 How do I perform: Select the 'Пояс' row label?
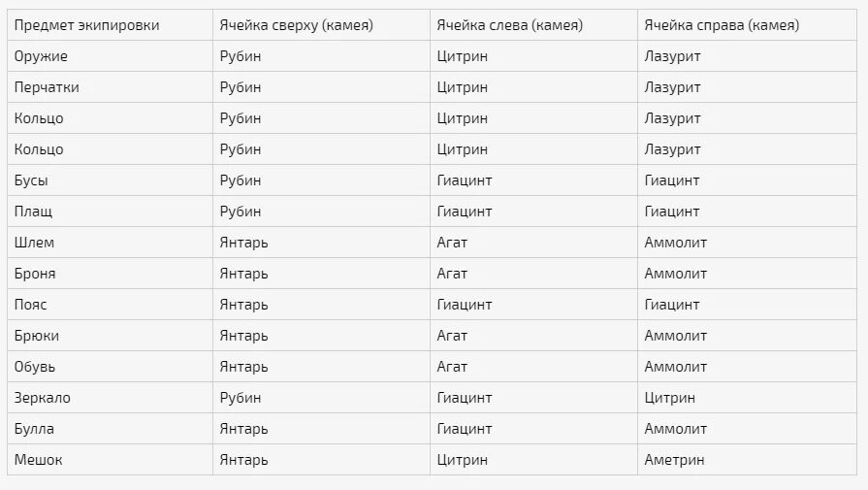[110, 304]
